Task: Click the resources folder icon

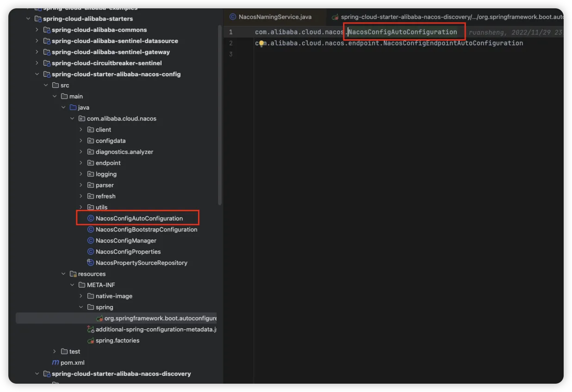Action: tap(73, 274)
